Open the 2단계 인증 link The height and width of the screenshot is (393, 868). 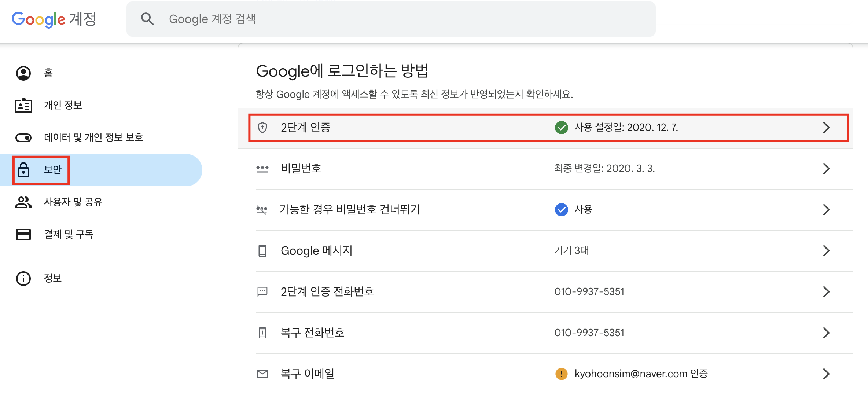545,128
